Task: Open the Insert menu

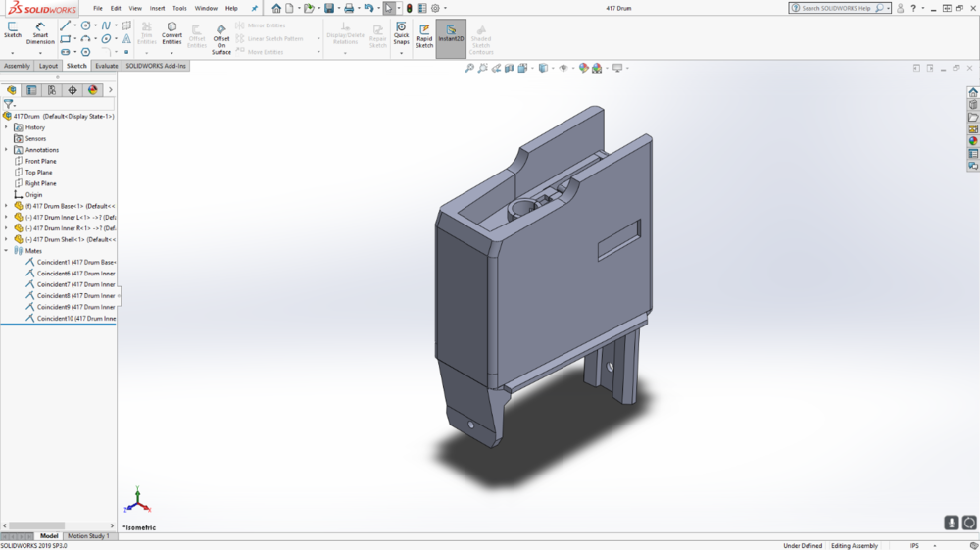Action: pos(157,8)
